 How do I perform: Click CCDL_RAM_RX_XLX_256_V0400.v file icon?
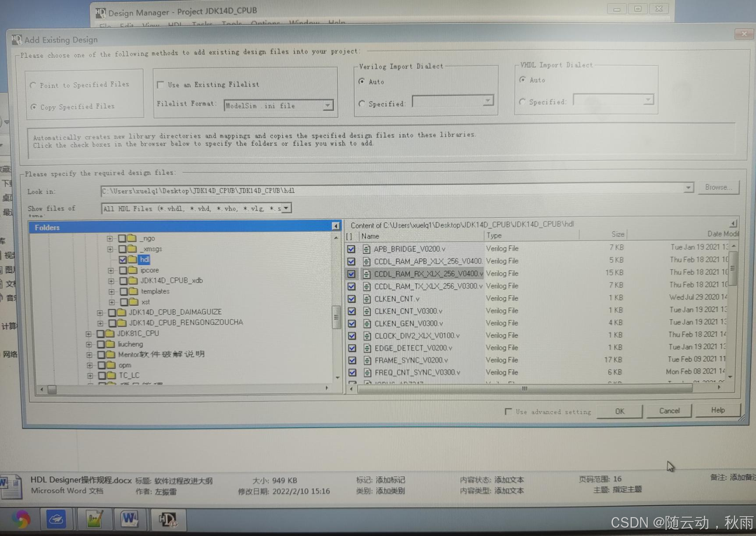[366, 274]
